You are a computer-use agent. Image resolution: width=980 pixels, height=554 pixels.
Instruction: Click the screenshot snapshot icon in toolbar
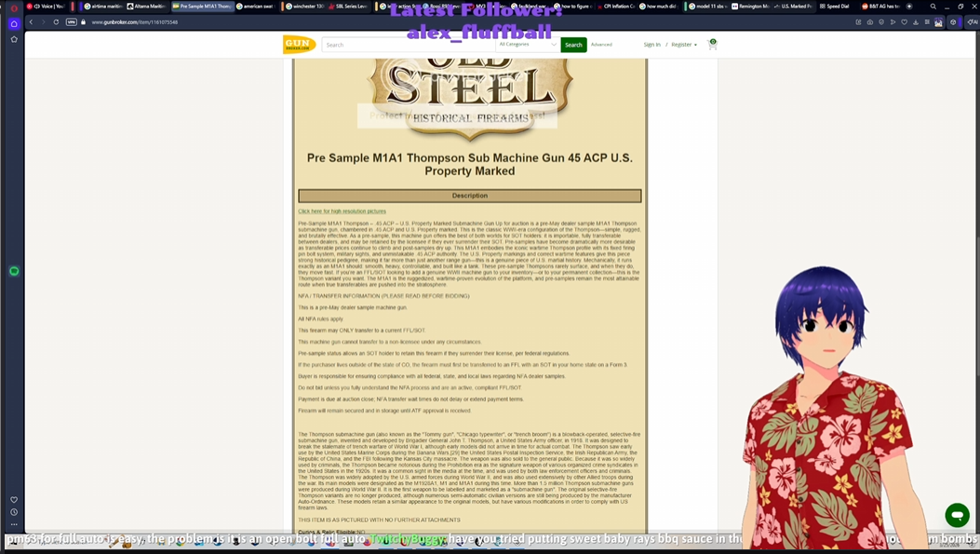pos(870,22)
